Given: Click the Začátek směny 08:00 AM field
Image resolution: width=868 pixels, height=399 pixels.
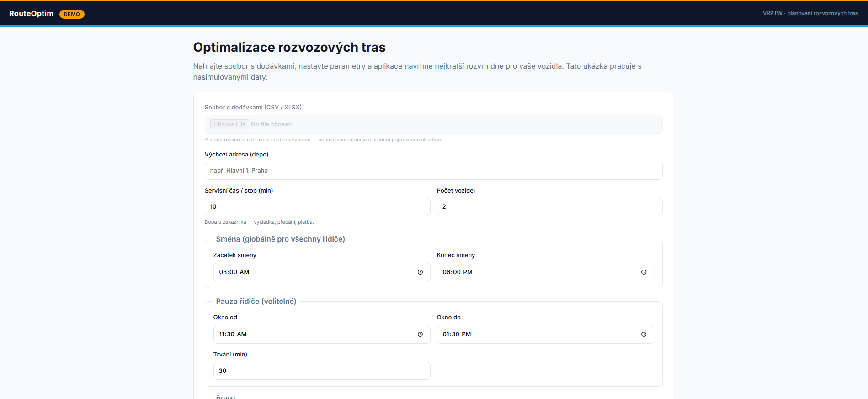Looking at the screenshot, I should point(322,272).
